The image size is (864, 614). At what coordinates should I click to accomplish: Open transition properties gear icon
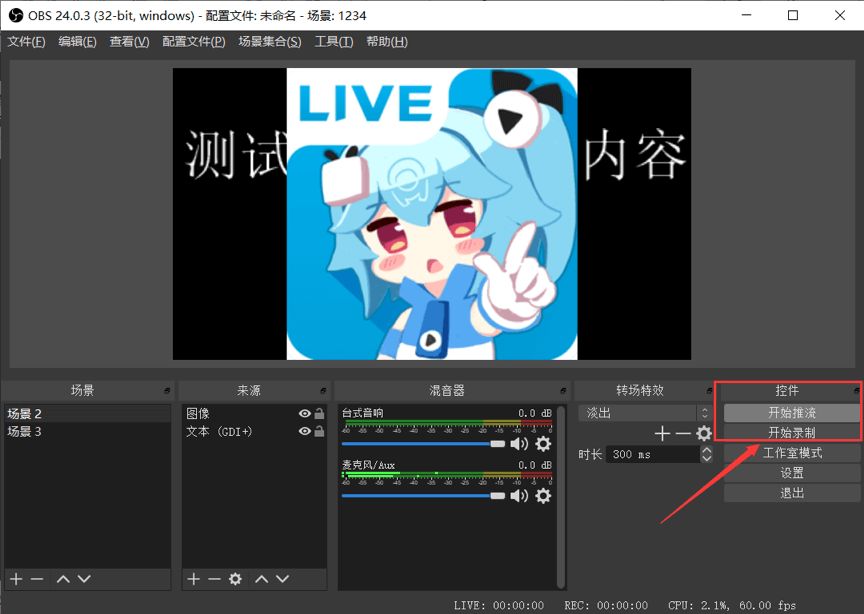(x=704, y=434)
